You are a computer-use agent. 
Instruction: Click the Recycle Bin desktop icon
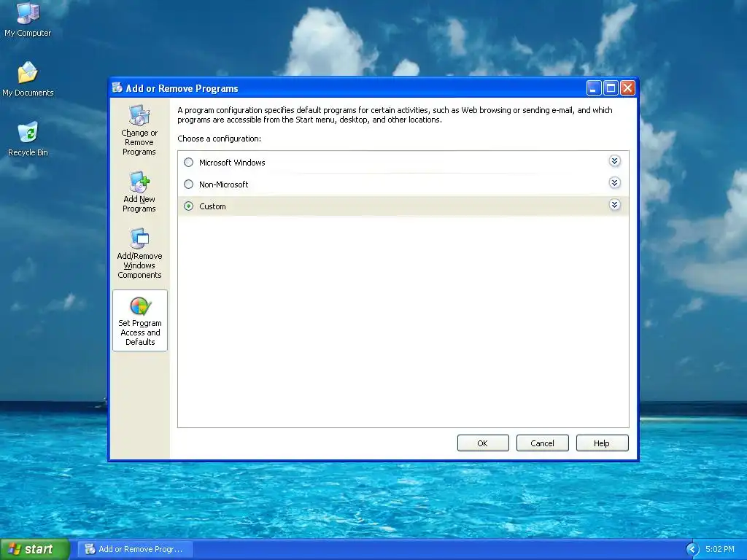tap(28, 139)
